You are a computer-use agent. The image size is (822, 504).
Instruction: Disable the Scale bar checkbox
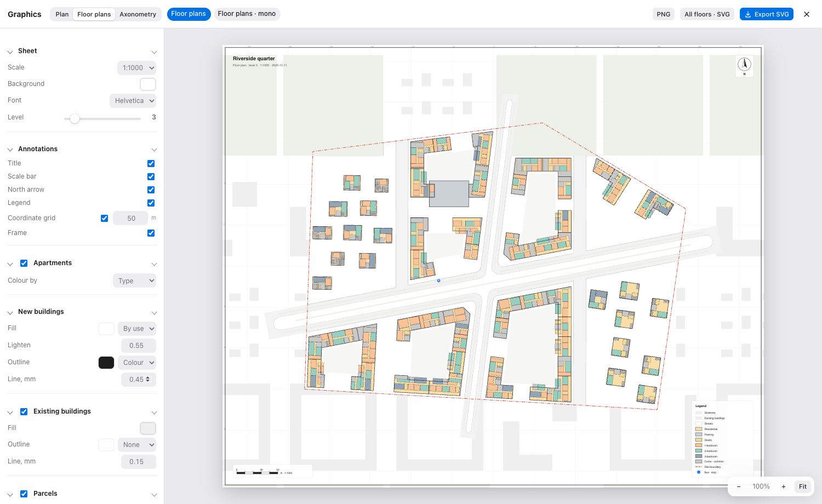(x=151, y=176)
